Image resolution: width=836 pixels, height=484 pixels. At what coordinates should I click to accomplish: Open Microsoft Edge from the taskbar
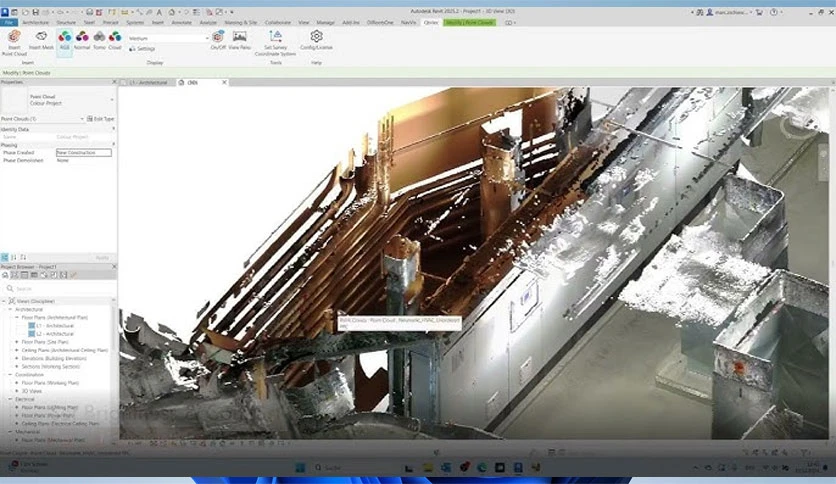pyautogui.click(x=482, y=467)
